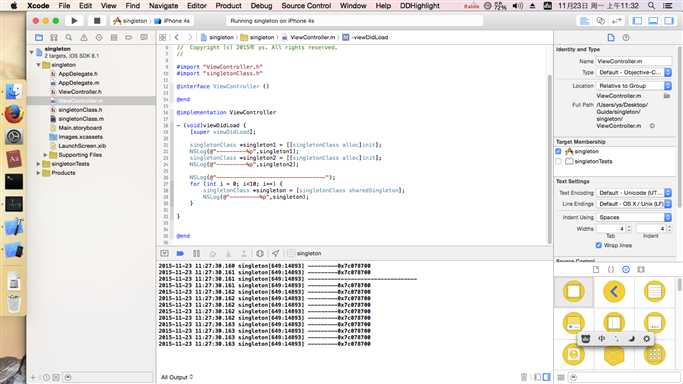
Task: Toggle the Navigator pane visibility
Action: point(637,20)
